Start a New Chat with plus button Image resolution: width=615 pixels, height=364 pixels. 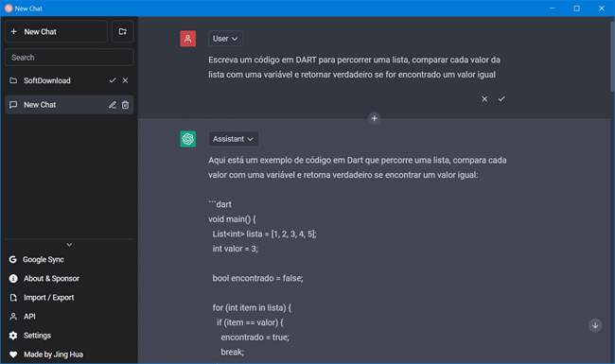pyautogui.click(x=56, y=31)
